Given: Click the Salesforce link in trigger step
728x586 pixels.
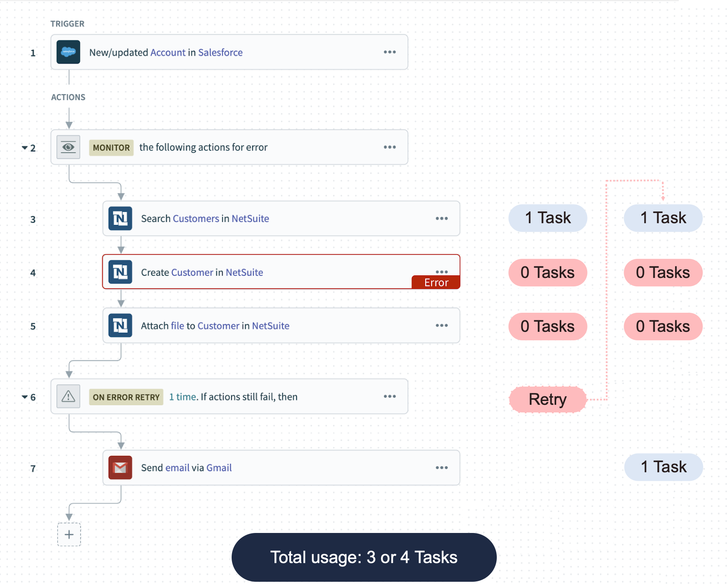Looking at the screenshot, I should [x=221, y=53].
